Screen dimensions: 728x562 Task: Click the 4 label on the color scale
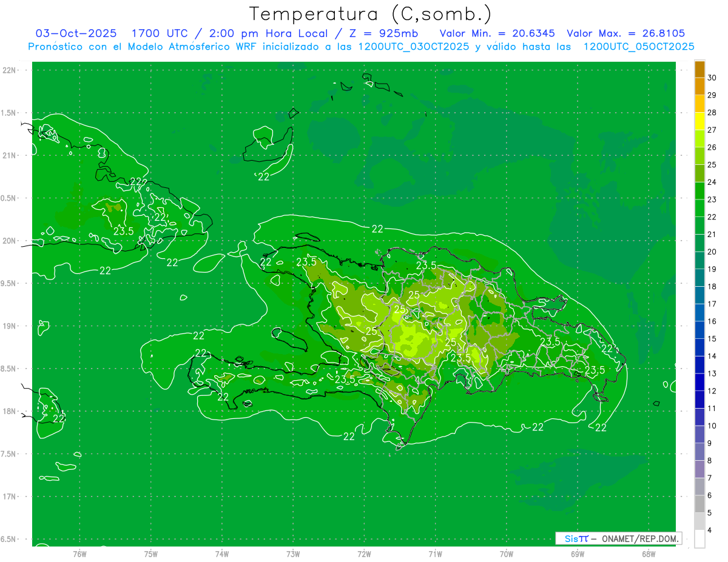pos(710,530)
